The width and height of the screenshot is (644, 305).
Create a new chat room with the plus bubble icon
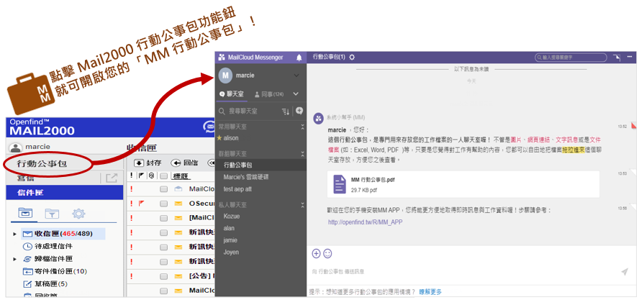pyautogui.click(x=299, y=111)
